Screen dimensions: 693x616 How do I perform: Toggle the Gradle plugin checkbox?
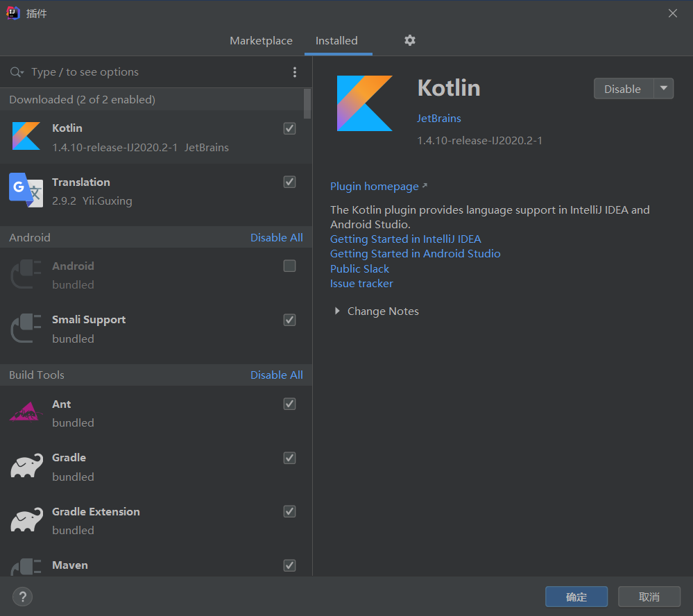pyautogui.click(x=289, y=458)
